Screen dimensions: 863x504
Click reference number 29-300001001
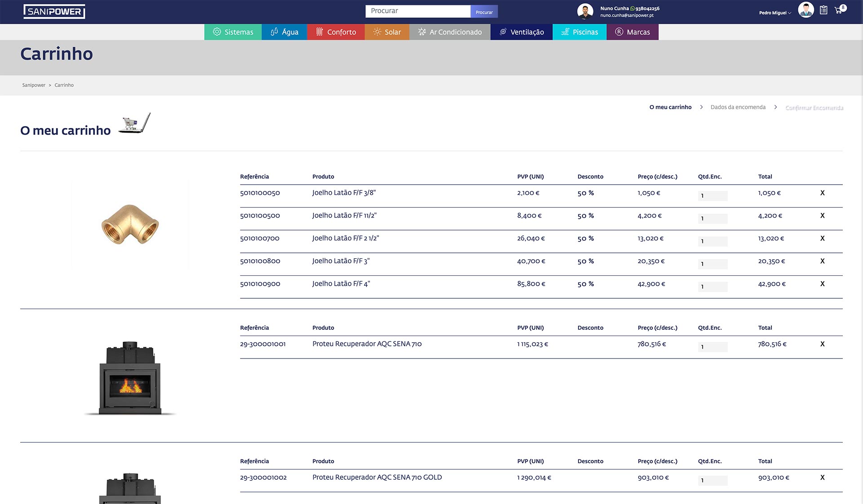point(263,344)
